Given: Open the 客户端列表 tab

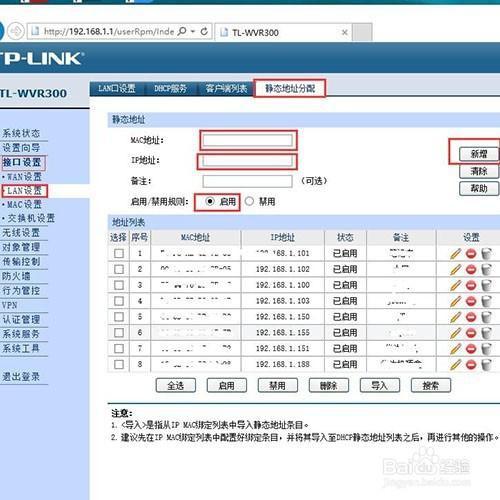Looking at the screenshot, I should coord(226,89).
